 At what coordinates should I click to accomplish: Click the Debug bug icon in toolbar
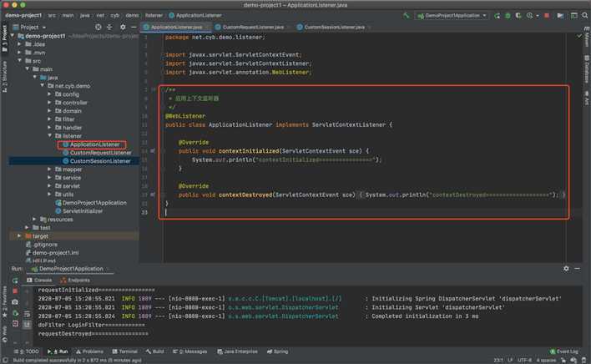pyautogui.click(x=508, y=16)
